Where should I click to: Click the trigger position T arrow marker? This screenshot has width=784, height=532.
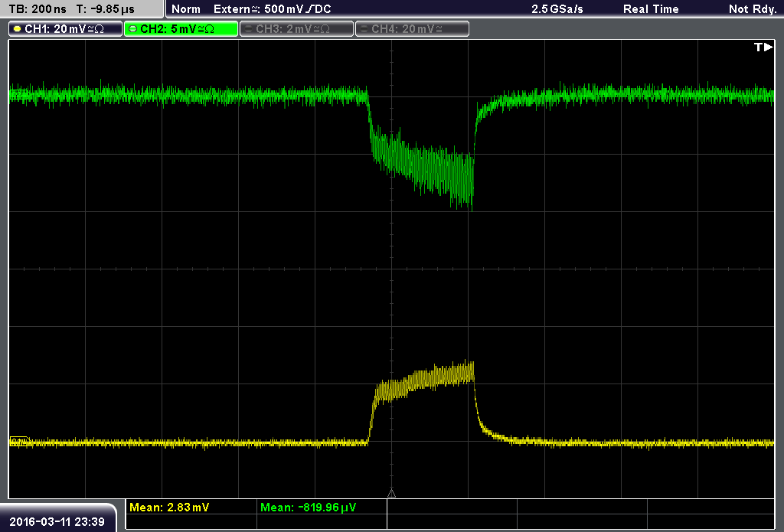pyautogui.click(x=763, y=47)
